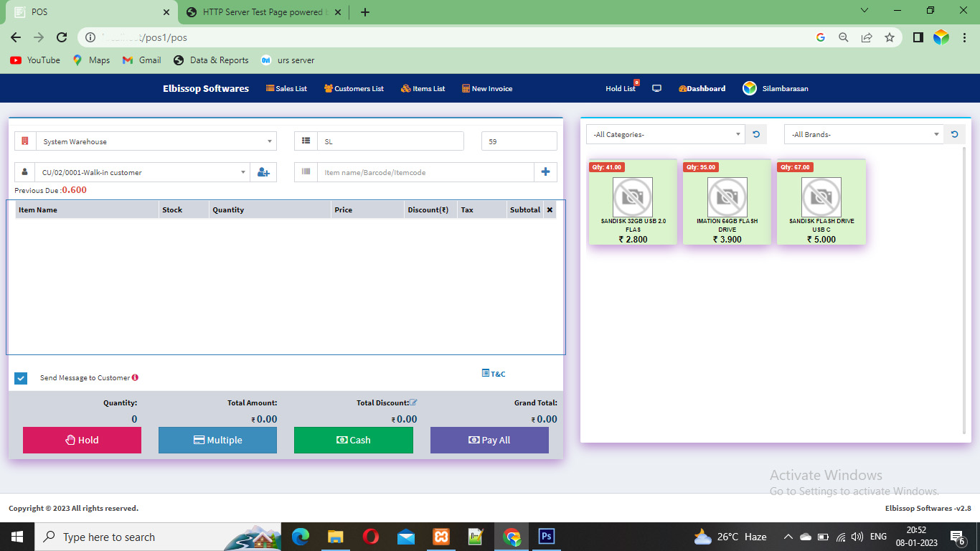Click the add new customer icon
Screen dimensions: 980x551
(263, 172)
